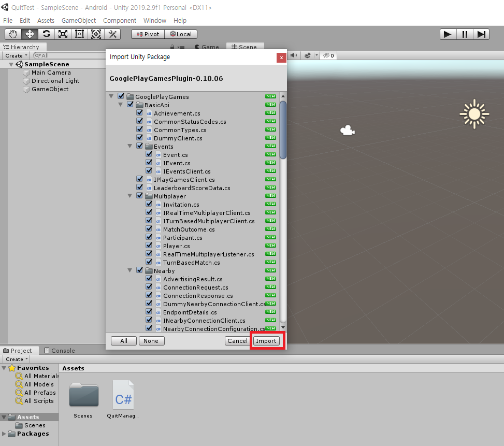Uncheck GooglePlayGames root folder checkbox
This screenshot has width=504, height=446.
(121, 96)
